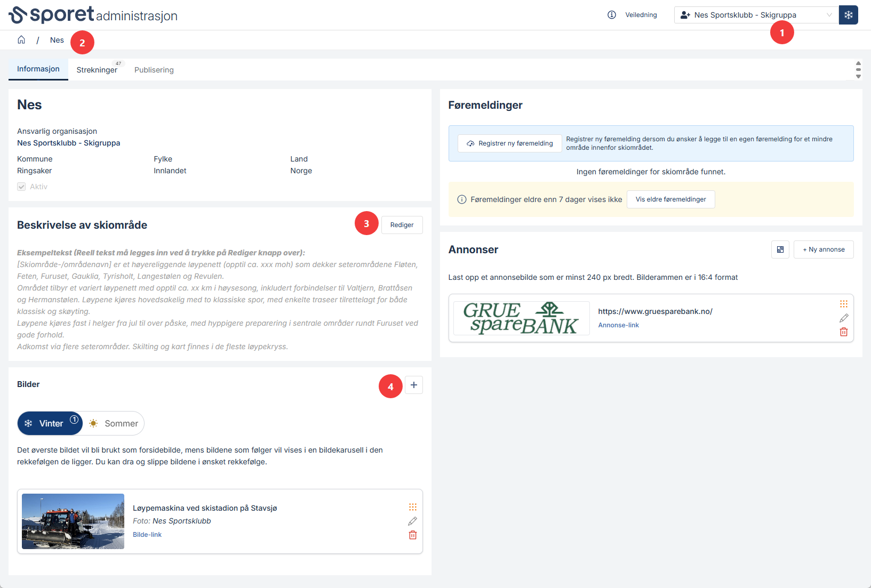Toggle the Aktiv checkbox
Image resolution: width=871 pixels, height=588 pixels.
pos(21,187)
